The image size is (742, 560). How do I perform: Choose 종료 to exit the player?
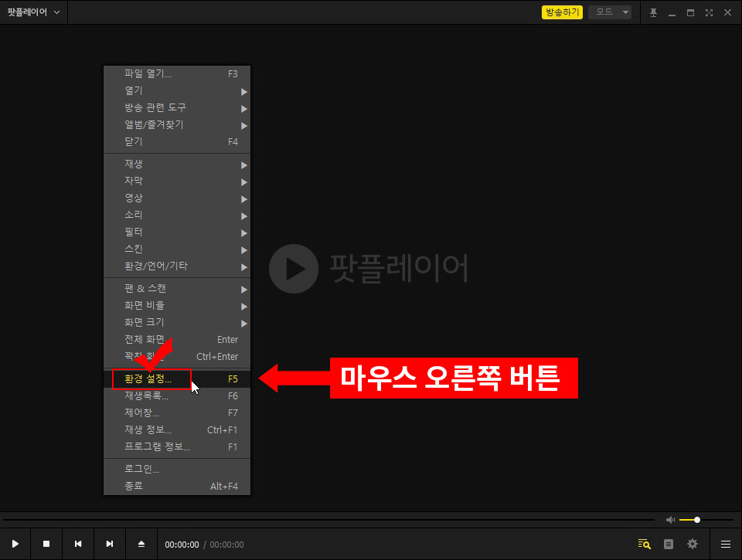tap(177, 486)
